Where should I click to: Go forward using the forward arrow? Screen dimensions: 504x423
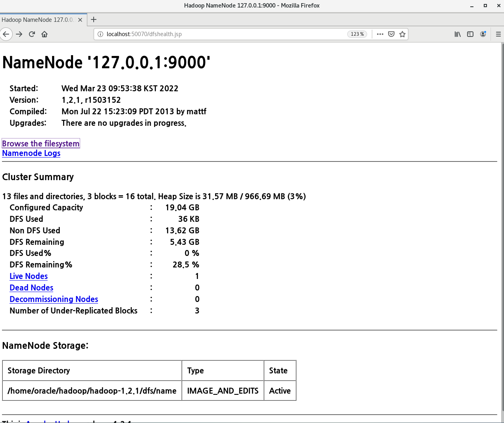coord(19,34)
